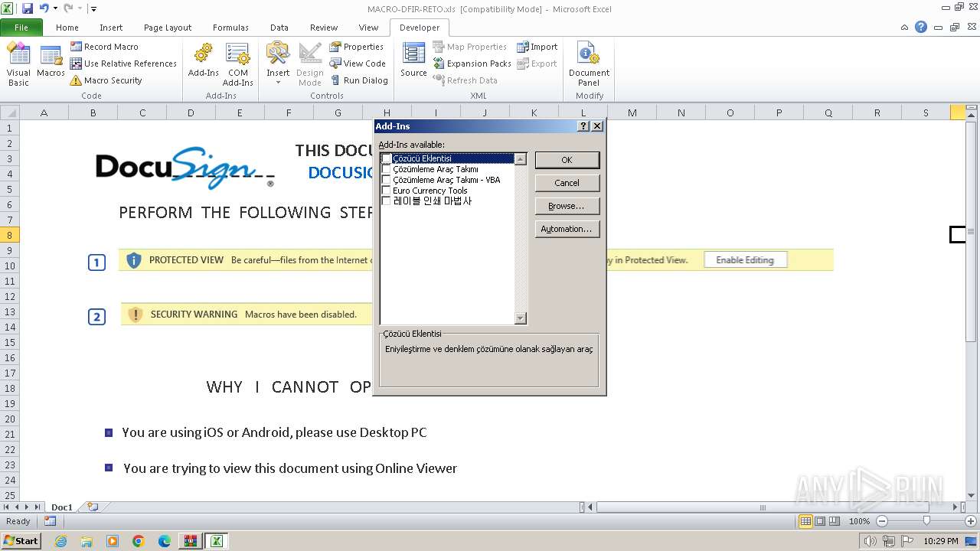Open Excel Help question mark
Viewport: 980px width, 551px height.
921,28
